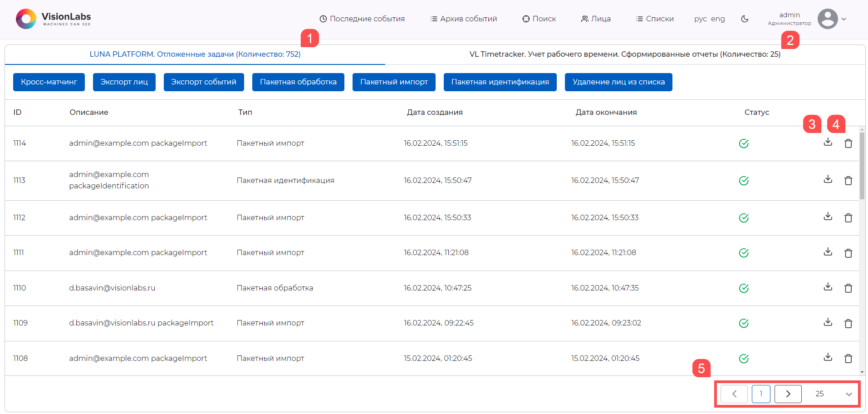Viewport: 868px width, 414px height.
Task: Go to previous page of tasks
Action: (734, 394)
